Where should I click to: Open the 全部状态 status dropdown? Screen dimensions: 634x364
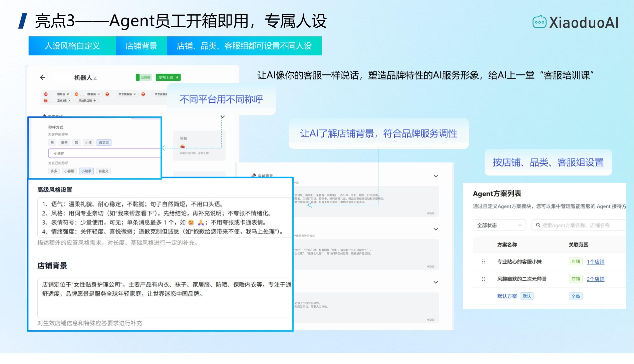pos(499,225)
